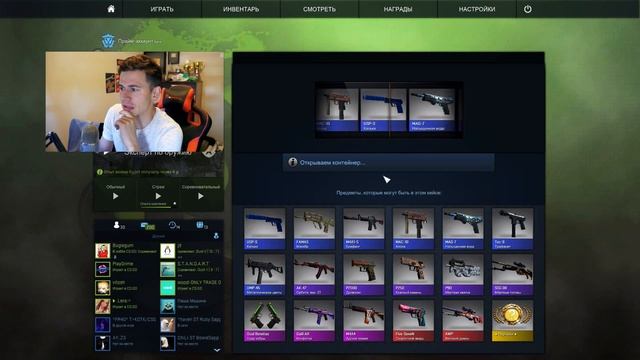The height and width of the screenshot is (360, 640).
Task: Select the penguin avatar friend
Action: point(167,251)
